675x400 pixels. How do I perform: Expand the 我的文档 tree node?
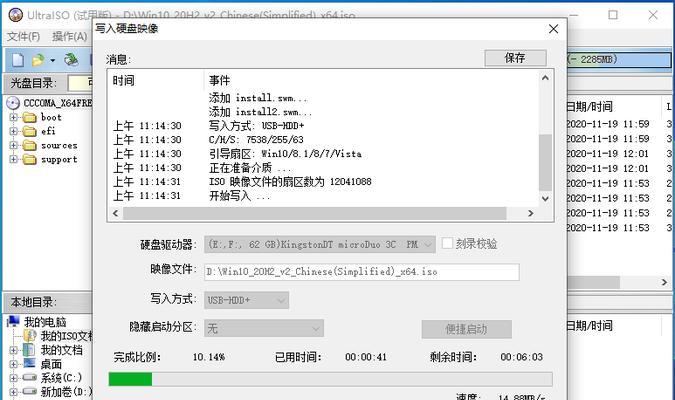coord(13,350)
